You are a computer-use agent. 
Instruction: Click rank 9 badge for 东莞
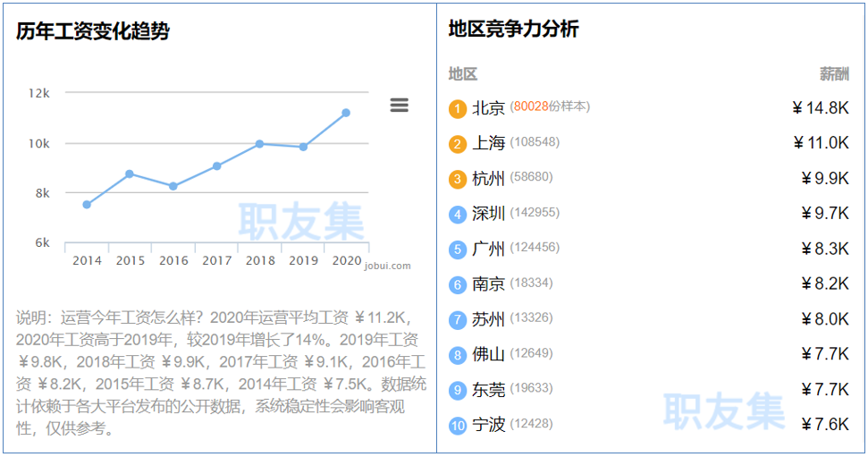point(458,391)
